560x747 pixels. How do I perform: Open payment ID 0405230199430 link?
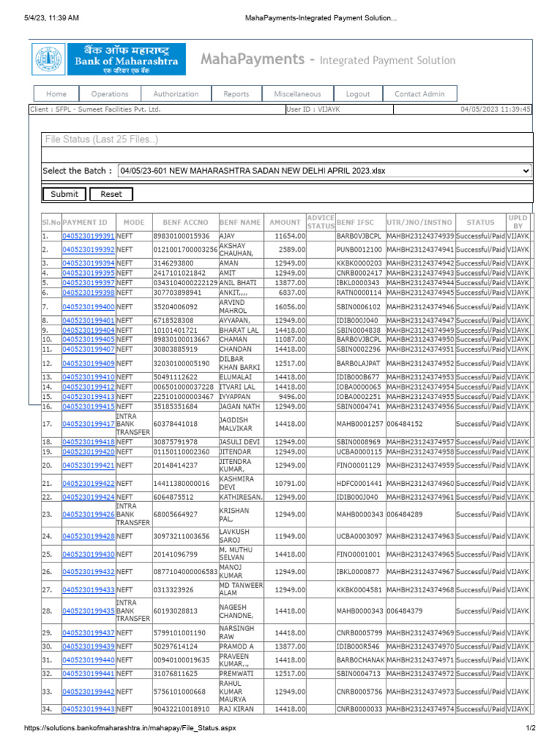pyautogui.click(x=88, y=554)
